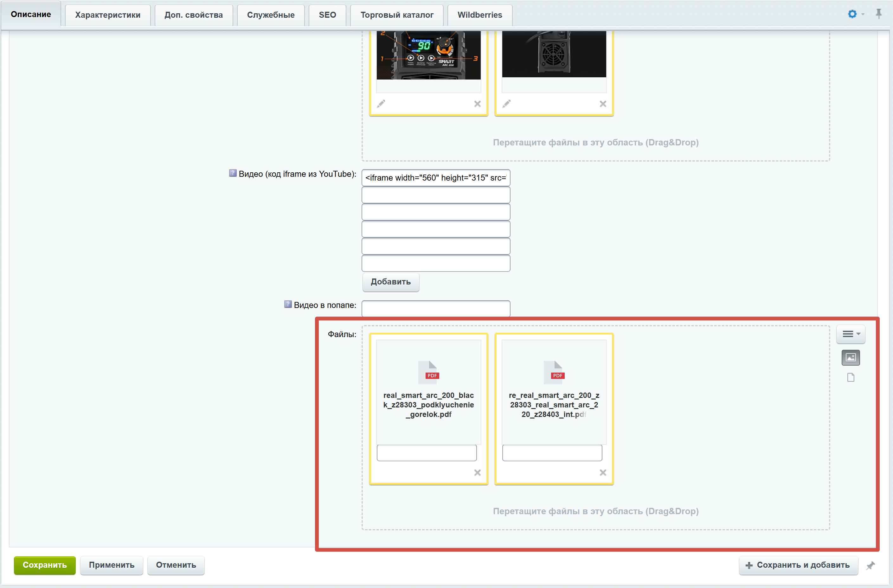Focus the Видео в попапе input field
Screen dimensions: 893x588
pos(436,309)
